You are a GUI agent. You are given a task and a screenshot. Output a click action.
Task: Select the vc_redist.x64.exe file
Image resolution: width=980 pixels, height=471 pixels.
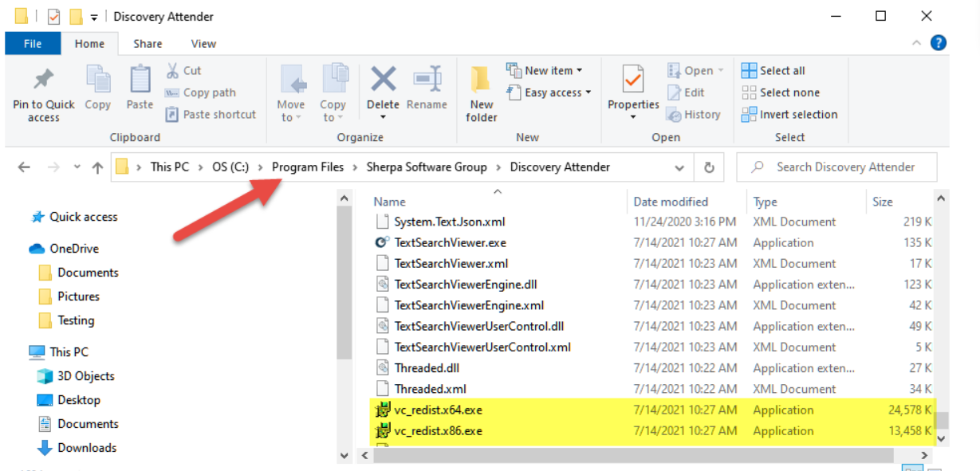438,410
